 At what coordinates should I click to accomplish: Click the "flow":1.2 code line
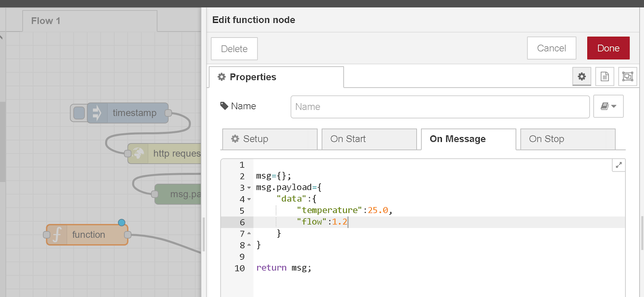click(x=322, y=222)
